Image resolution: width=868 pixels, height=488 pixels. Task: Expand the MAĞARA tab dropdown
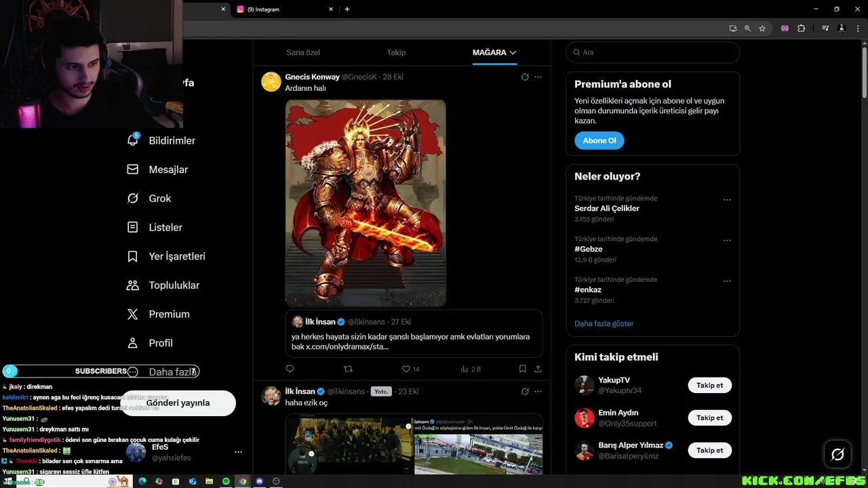click(x=513, y=52)
